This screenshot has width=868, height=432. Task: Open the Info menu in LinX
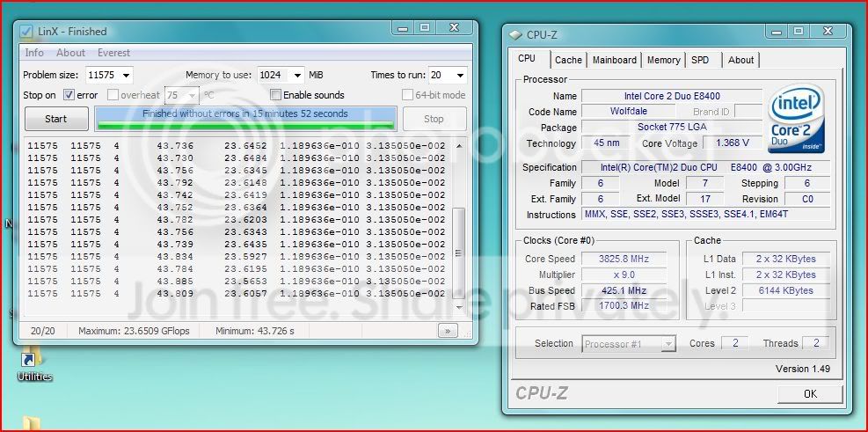(x=34, y=53)
